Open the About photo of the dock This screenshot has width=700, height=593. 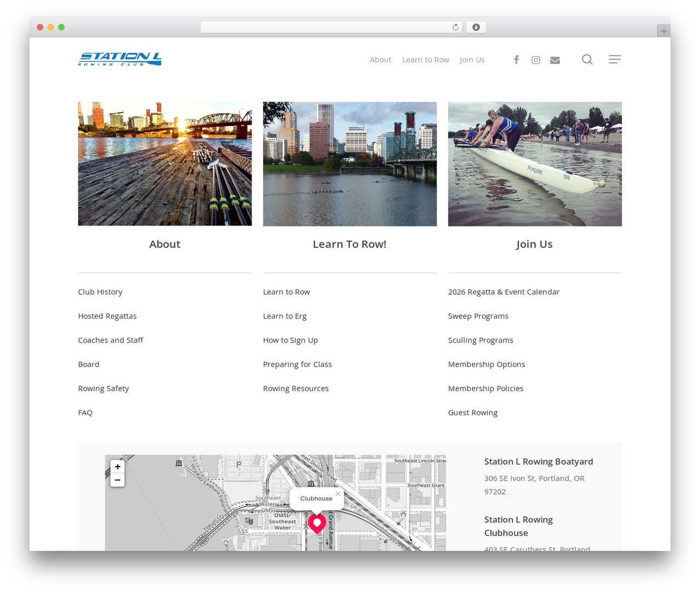pyautogui.click(x=165, y=164)
